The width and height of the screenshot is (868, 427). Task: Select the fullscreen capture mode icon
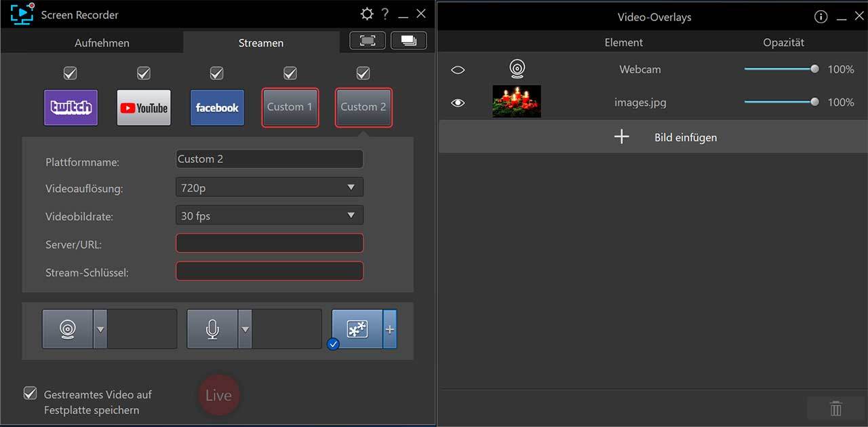(368, 41)
